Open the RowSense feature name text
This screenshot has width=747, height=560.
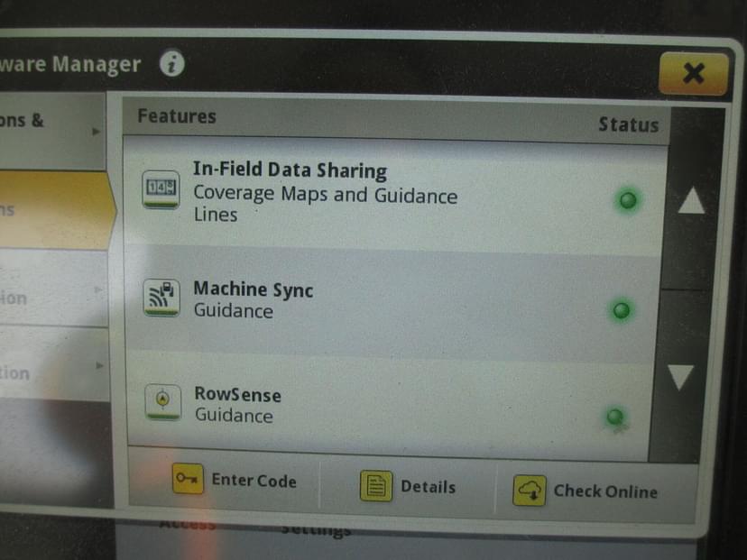(237, 395)
